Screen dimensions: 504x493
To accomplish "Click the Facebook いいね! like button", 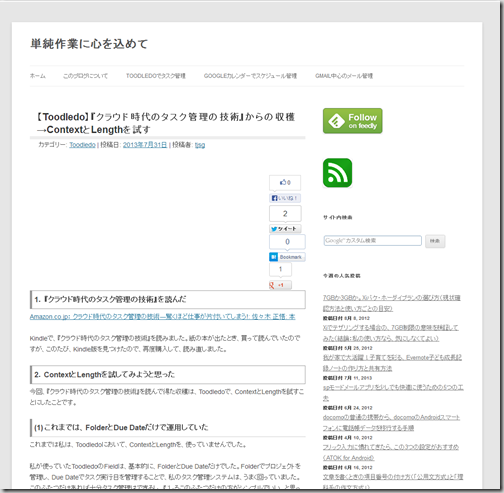I will pos(285,198).
